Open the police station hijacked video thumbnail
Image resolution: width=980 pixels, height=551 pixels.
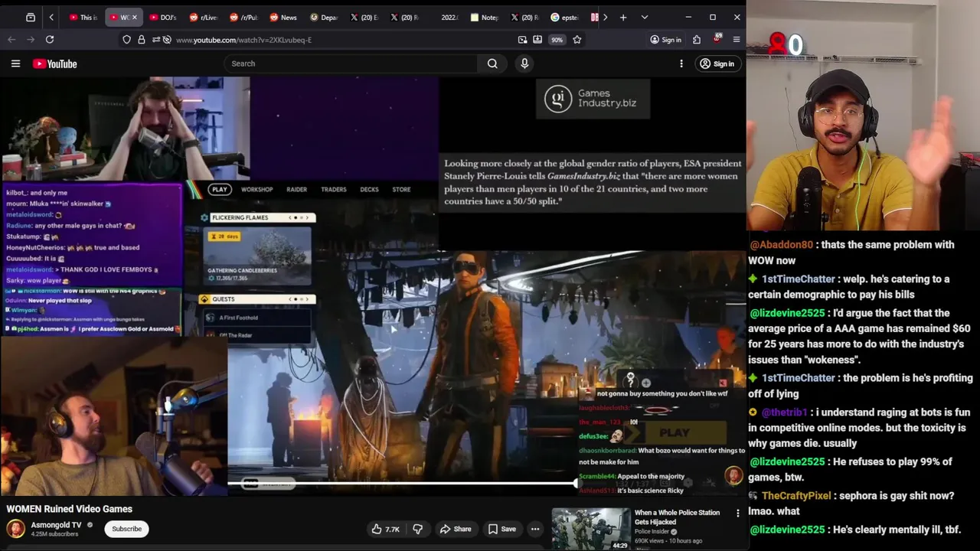click(x=591, y=529)
